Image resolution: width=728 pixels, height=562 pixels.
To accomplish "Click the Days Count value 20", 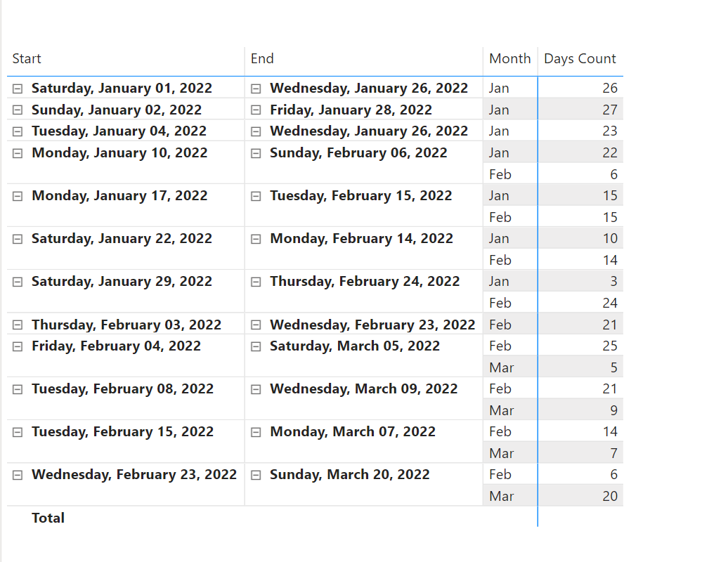I will point(610,496).
